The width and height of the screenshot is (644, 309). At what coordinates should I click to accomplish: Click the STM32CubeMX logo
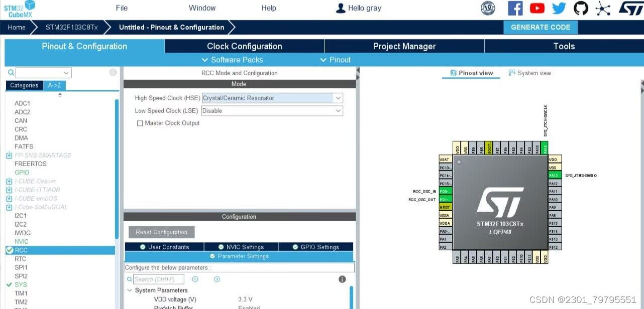(x=20, y=9)
